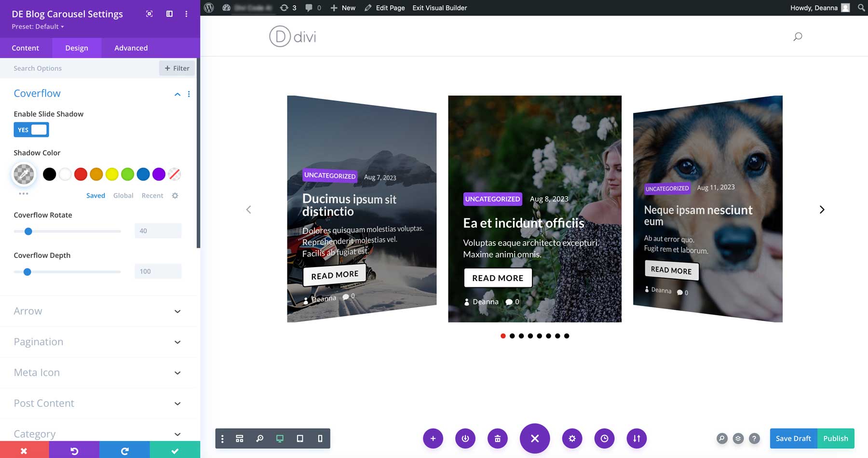Switch to the Design tab

(x=77, y=48)
